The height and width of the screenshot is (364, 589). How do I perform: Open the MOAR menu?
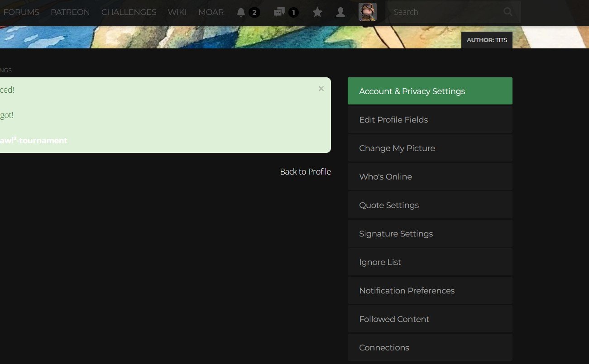click(x=211, y=12)
